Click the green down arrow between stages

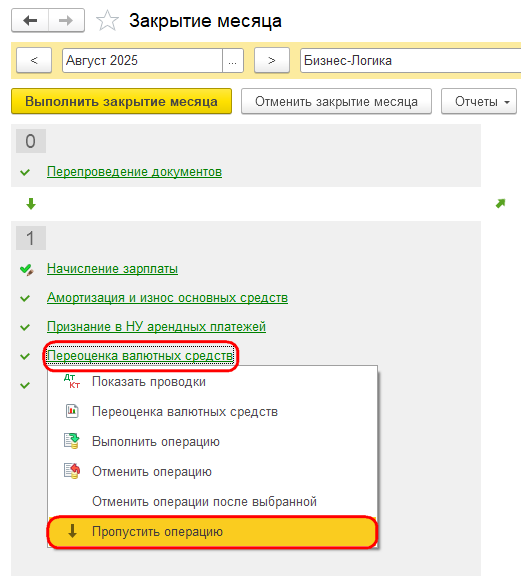click(x=31, y=204)
